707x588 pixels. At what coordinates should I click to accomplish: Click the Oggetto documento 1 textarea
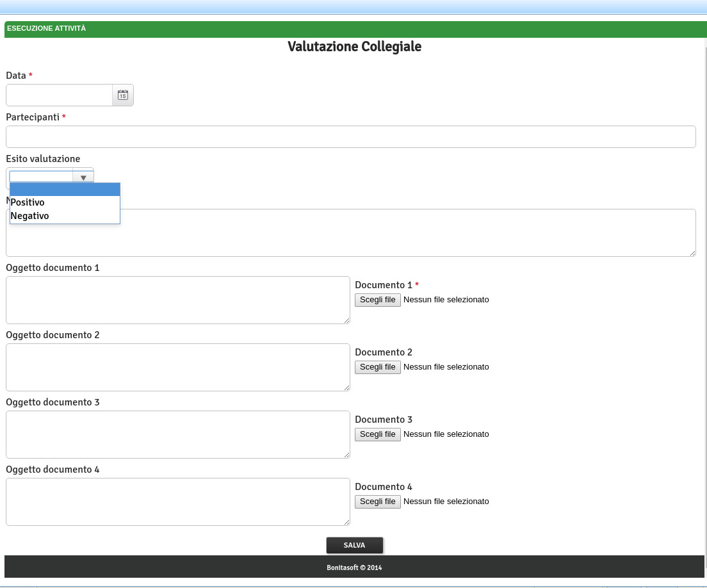[177, 300]
